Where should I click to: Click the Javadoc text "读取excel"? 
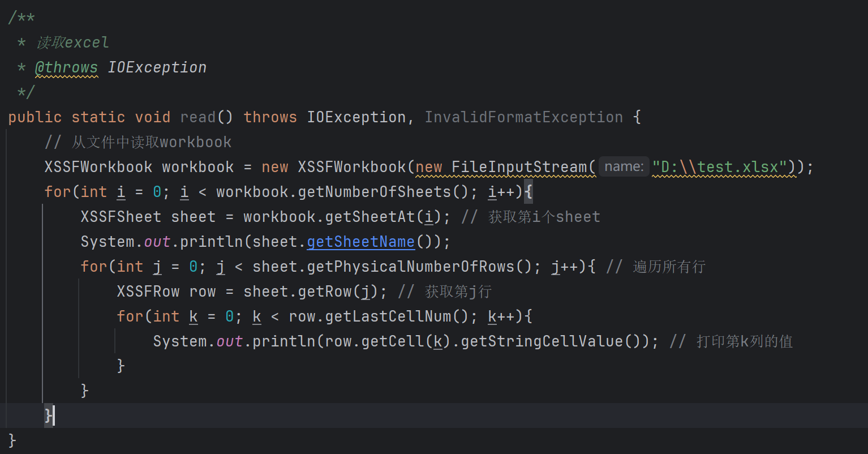[72, 42]
